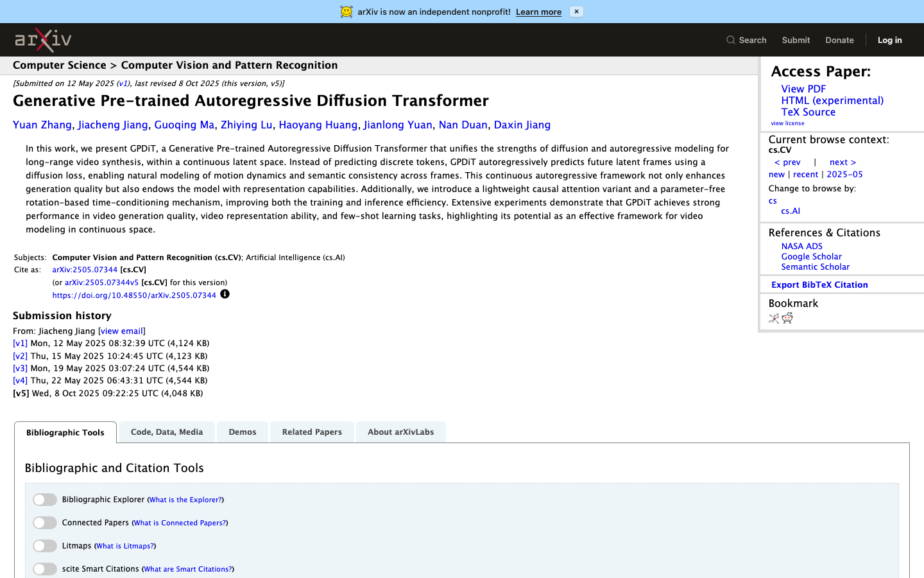Open the Code, Data, Media tab
Screen dimensions: 924x578
click(167, 432)
